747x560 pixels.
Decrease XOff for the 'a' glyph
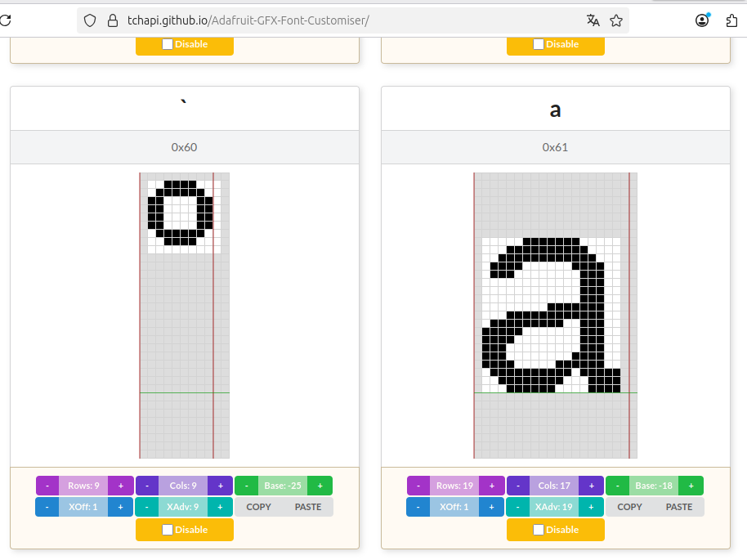(418, 507)
